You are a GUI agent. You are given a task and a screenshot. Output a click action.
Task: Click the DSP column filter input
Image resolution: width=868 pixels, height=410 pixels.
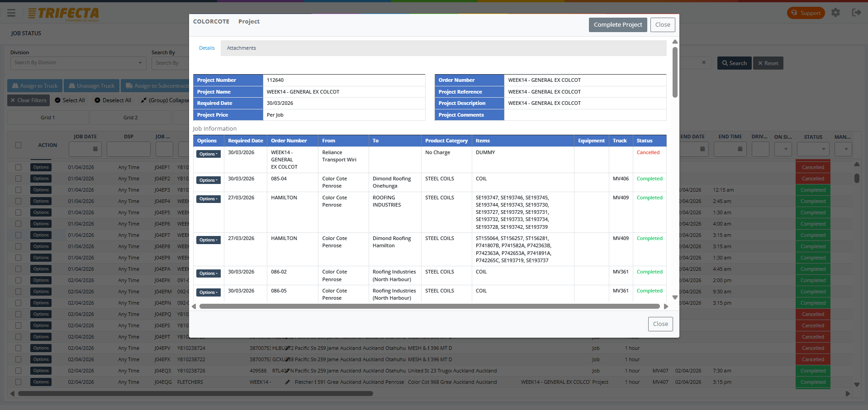(128, 149)
